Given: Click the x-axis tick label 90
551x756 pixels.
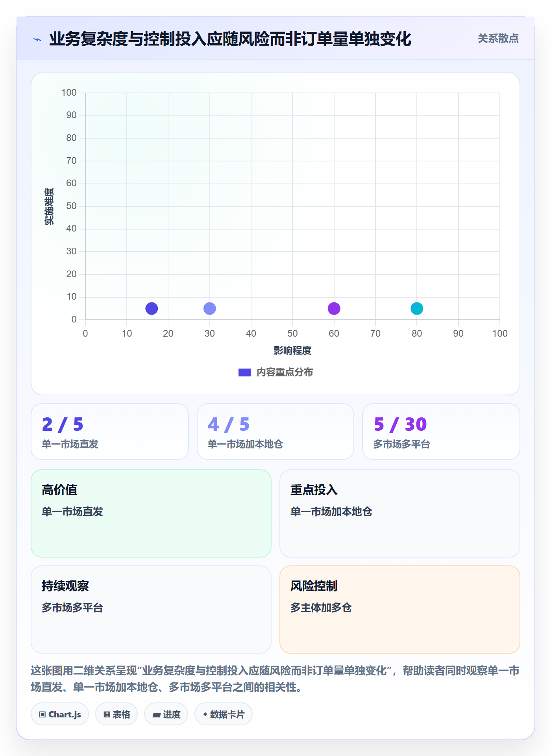Looking at the screenshot, I should tap(458, 334).
